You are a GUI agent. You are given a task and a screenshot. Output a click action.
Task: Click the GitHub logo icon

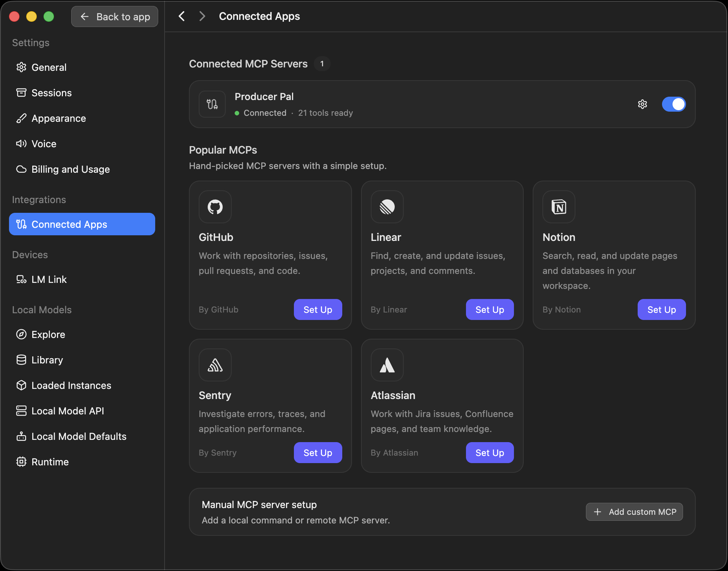click(x=215, y=207)
